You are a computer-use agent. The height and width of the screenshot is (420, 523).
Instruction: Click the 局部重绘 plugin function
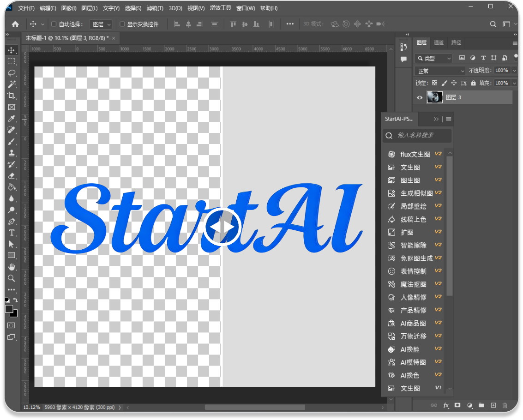pyautogui.click(x=413, y=206)
